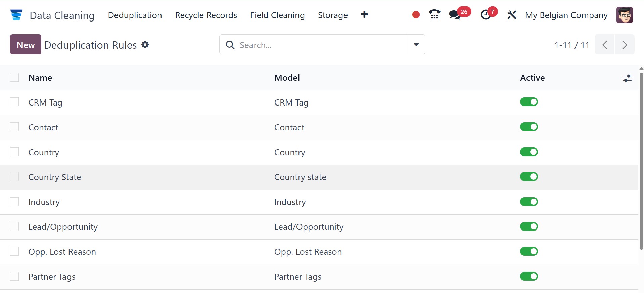Viewport: 644px width, 293px height.
Task: Open the My Belgian Company switcher
Action: pos(566,15)
